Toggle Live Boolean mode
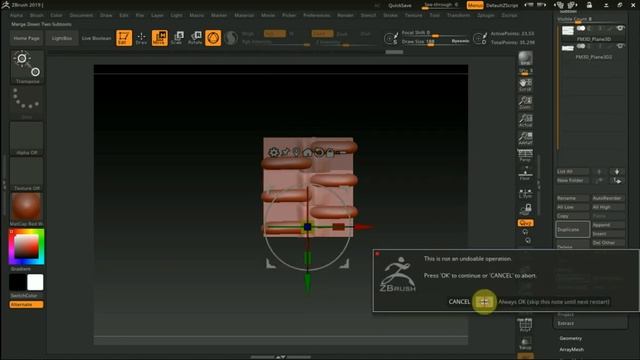The height and width of the screenshot is (360, 640). 96,38
